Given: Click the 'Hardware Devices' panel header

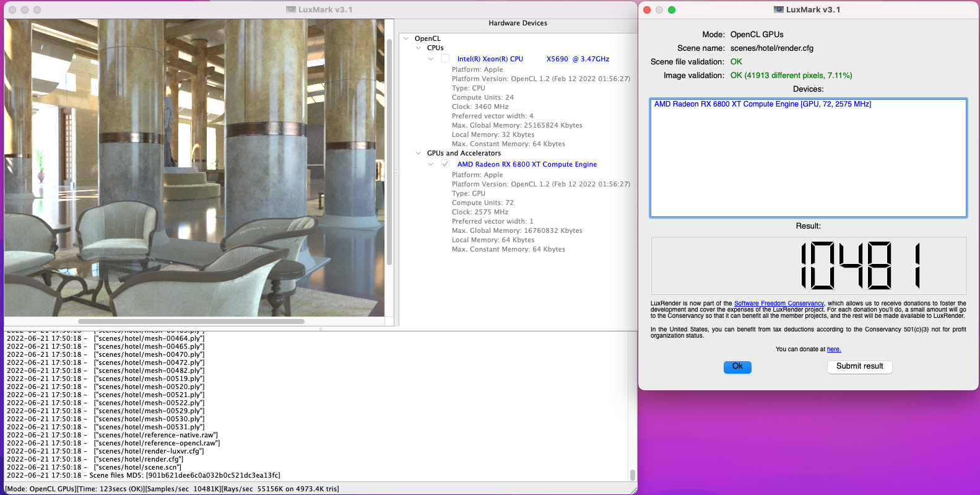Looking at the screenshot, I should [518, 24].
